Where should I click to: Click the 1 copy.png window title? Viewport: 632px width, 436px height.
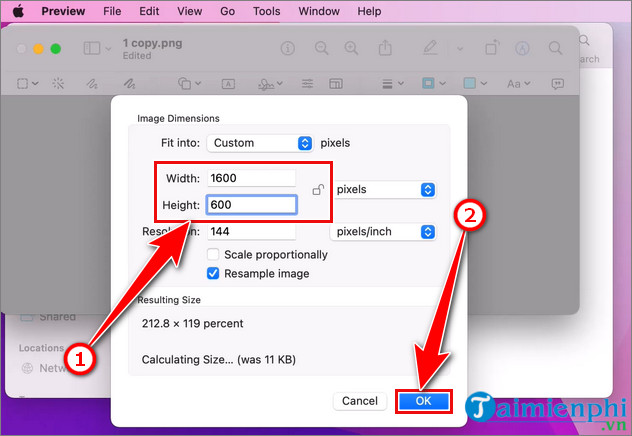coord(152,43)
